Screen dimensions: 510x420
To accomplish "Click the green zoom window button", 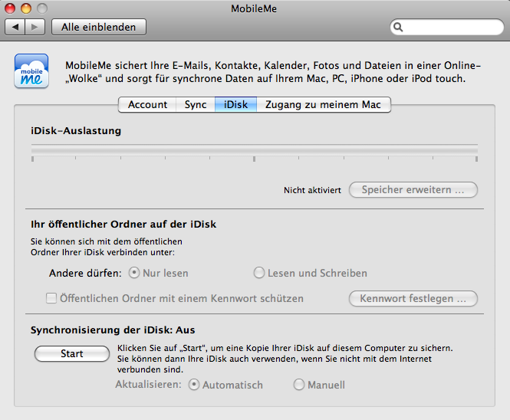I will click(x=41, y=8).
